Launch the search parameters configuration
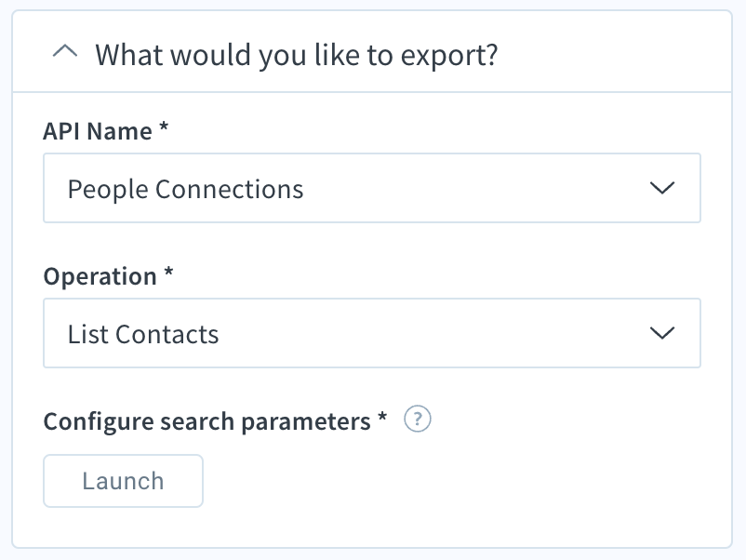 (x=123, y=481)
